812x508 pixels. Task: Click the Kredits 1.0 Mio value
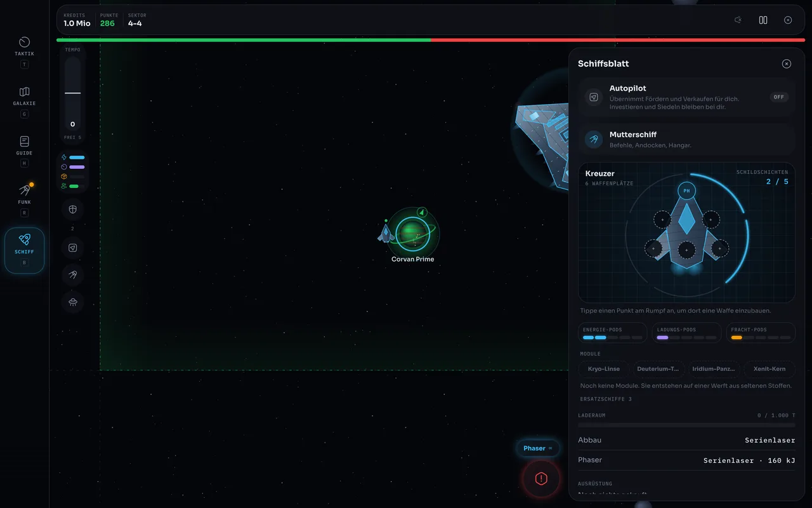click(77, 23)
